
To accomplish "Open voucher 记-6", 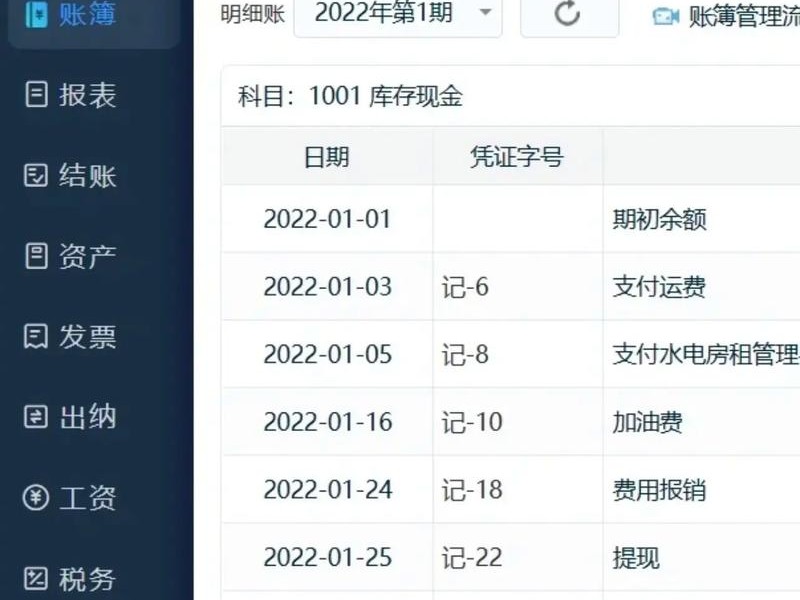I will (x=465, y=287).
